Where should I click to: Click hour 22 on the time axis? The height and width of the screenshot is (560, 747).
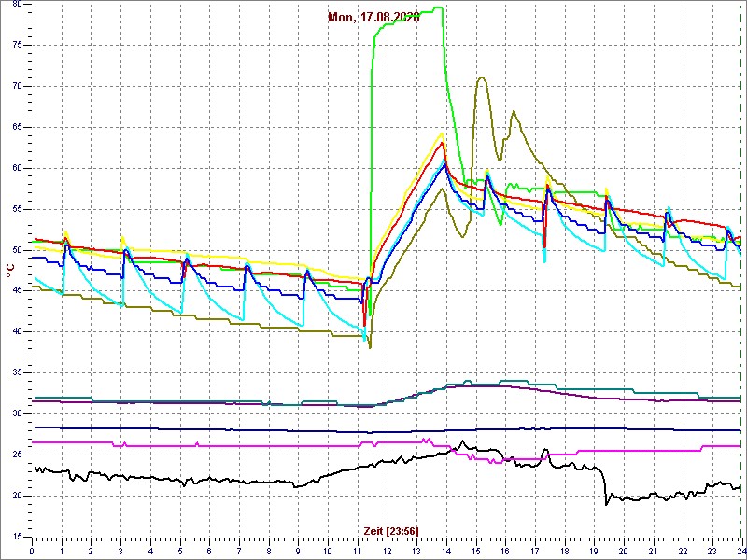[683, 551]
